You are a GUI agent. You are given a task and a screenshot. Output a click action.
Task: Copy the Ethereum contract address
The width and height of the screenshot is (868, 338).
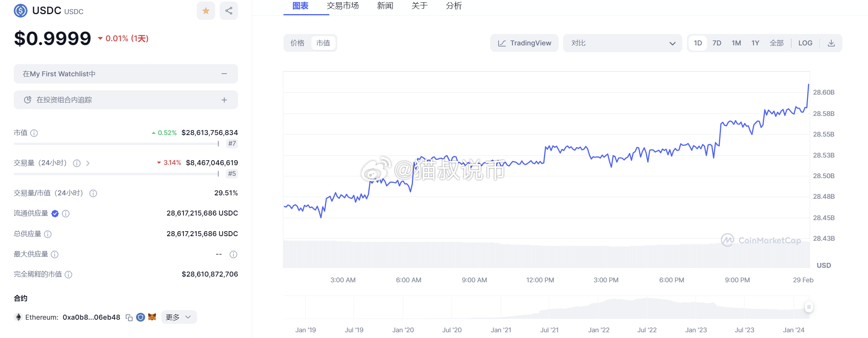tap(129, 317)
